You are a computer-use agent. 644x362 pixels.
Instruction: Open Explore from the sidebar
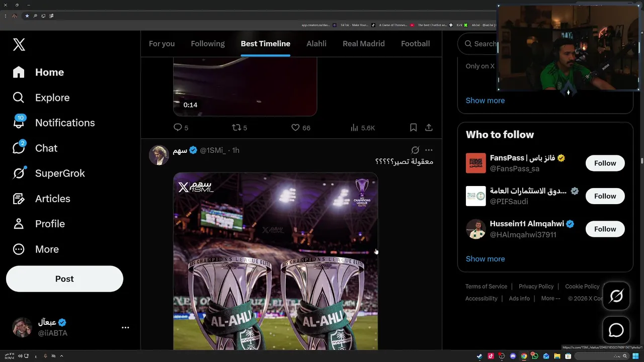coord(41,98)
